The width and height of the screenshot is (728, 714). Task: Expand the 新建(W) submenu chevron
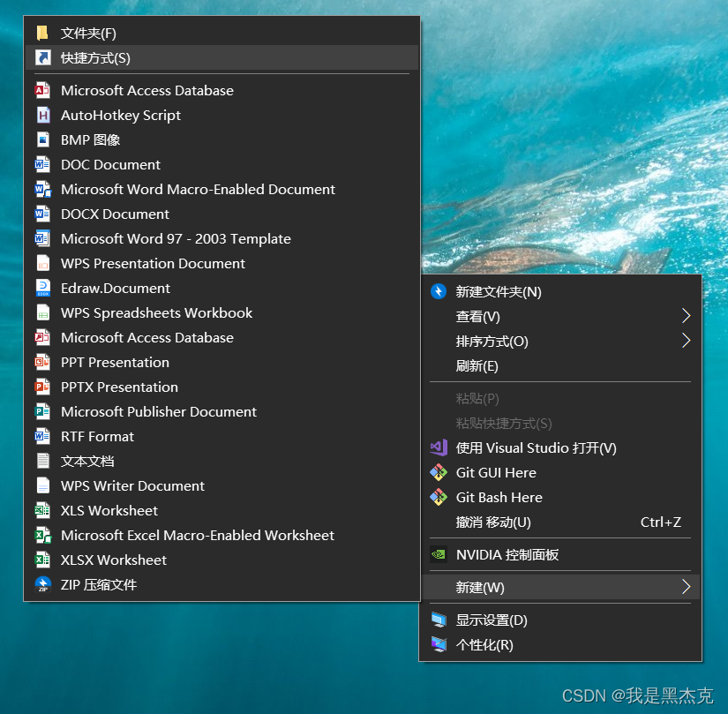point(686,587)
